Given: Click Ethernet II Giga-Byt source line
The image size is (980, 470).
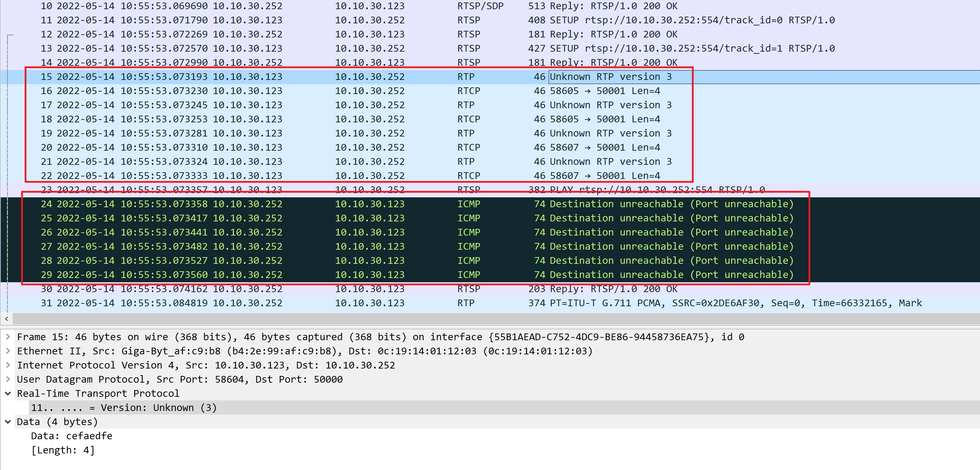Looking at the screenshot, I should tap(305, 351).
